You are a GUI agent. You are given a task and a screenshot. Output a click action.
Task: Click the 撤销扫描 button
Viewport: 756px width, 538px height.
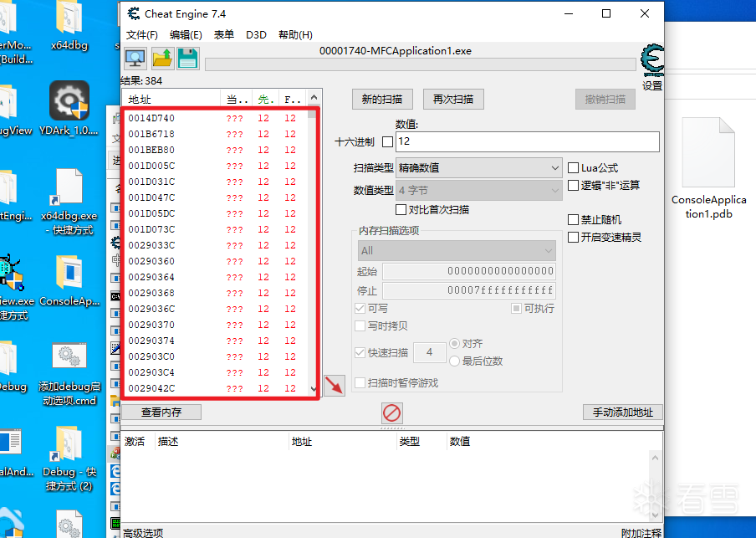pos(605,100)
